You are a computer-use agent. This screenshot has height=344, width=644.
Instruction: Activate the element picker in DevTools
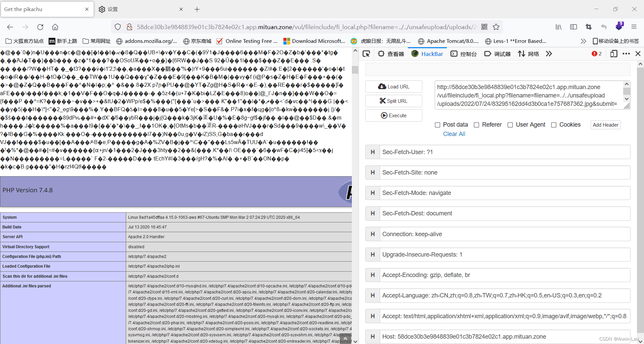coord(366,54)
